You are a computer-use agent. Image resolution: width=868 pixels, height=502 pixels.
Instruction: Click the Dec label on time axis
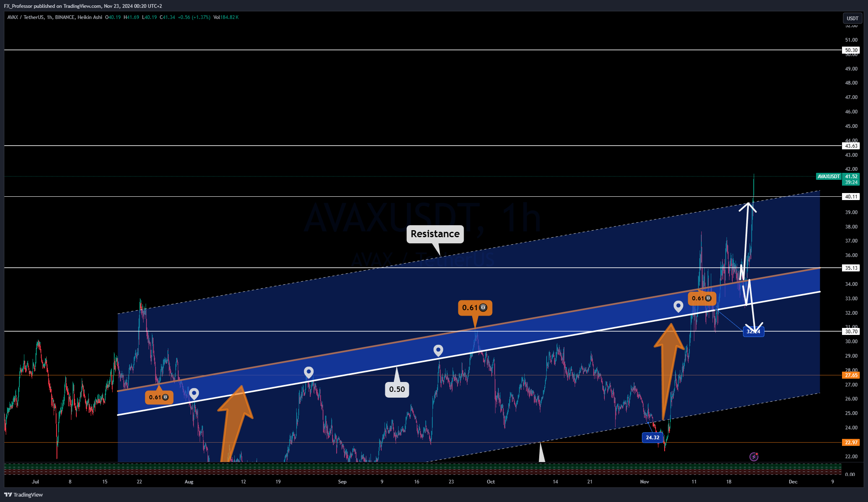(x=793, y=482)
